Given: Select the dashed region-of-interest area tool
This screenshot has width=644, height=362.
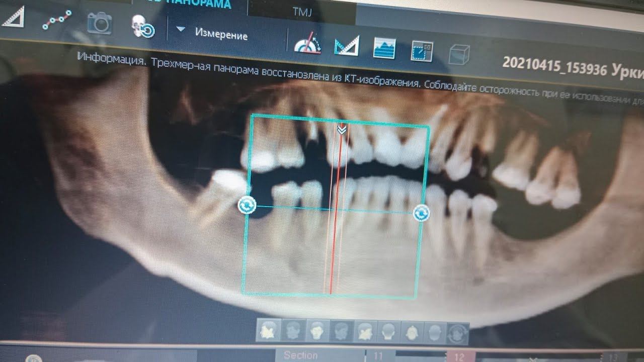Looking at the screenshot, I should point(422,51).
